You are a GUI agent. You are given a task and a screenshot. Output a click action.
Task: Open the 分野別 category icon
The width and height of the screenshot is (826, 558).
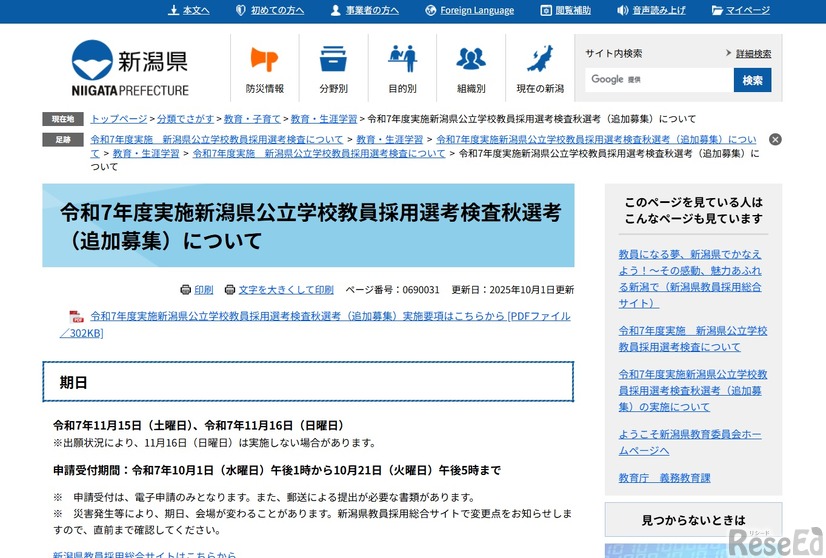tap(333, 60)
